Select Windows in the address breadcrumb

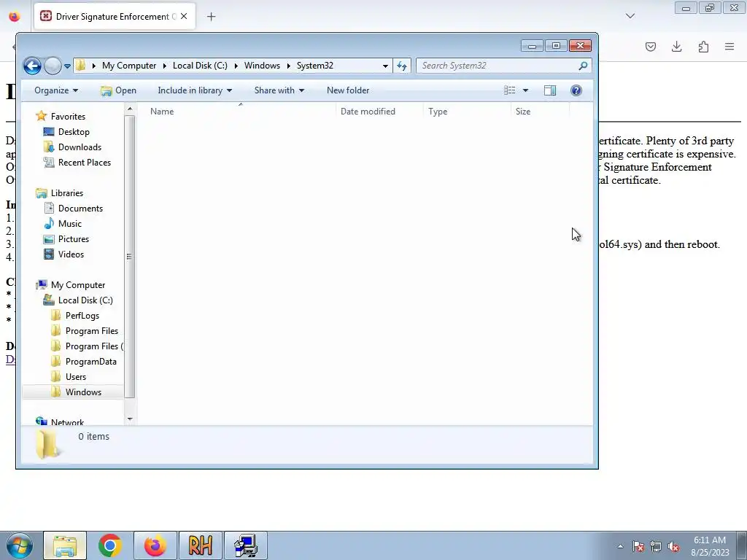262,66
